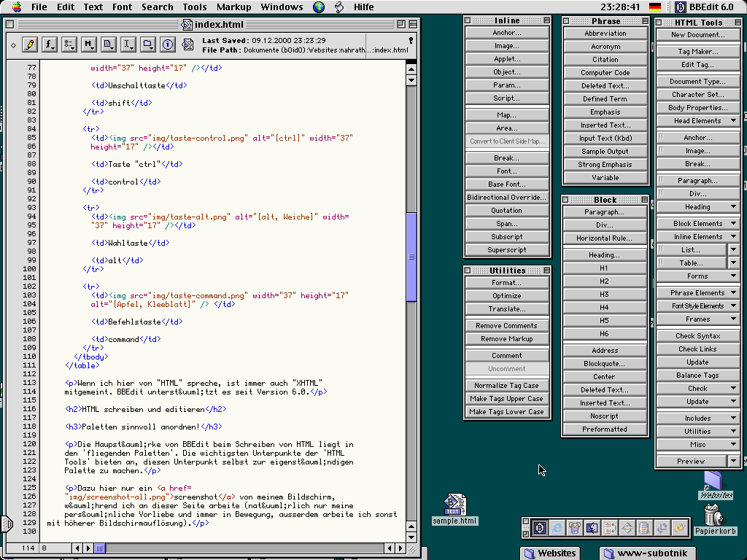
Task: Open the Windows menu
Action: coord(282,7)
